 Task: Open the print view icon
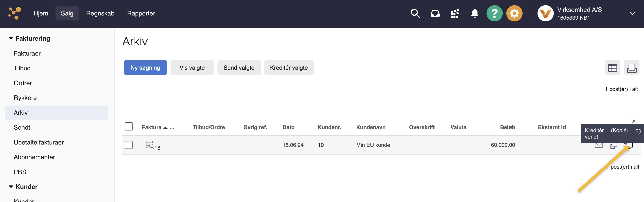click(x=632, y=68)
